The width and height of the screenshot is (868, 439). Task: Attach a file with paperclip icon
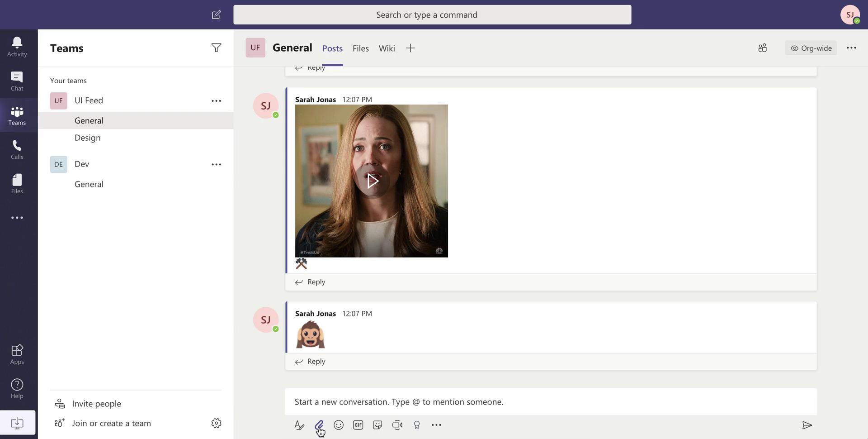[319, 425]
